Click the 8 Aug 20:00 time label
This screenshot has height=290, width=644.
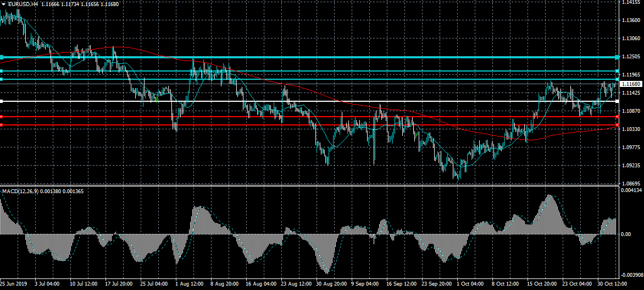pos(225,284)
